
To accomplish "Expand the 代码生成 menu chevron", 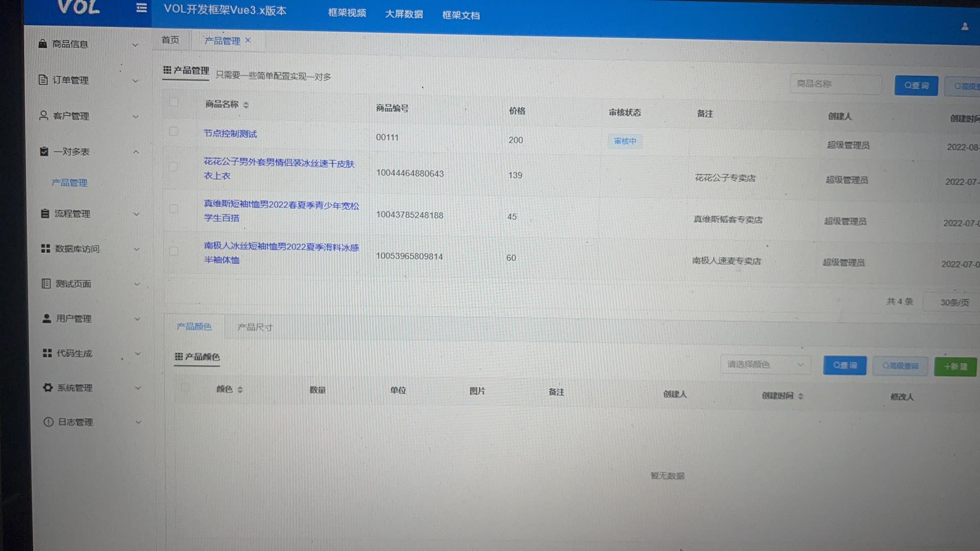I will pos(137,354).
